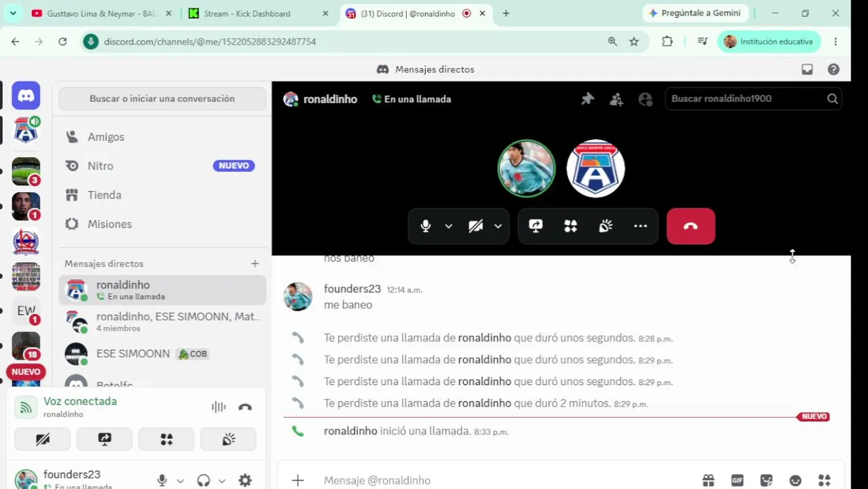The width and height of the screenshot is (868, 489).
Task: Open attachment plus button in message bar
Action: click(x=297, y=480)
